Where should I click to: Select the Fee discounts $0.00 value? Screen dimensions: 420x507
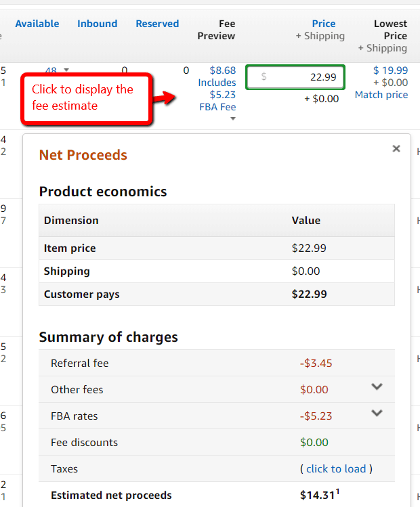(x=314, y=442)
